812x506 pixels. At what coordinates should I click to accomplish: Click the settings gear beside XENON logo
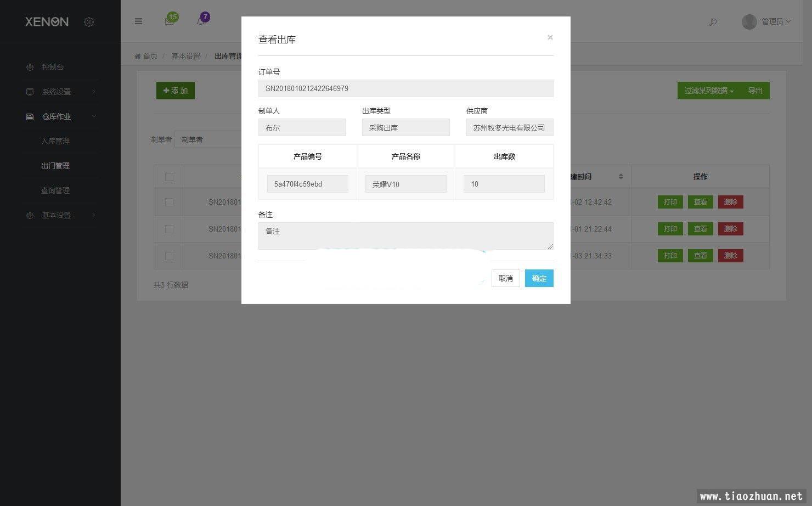89,22
